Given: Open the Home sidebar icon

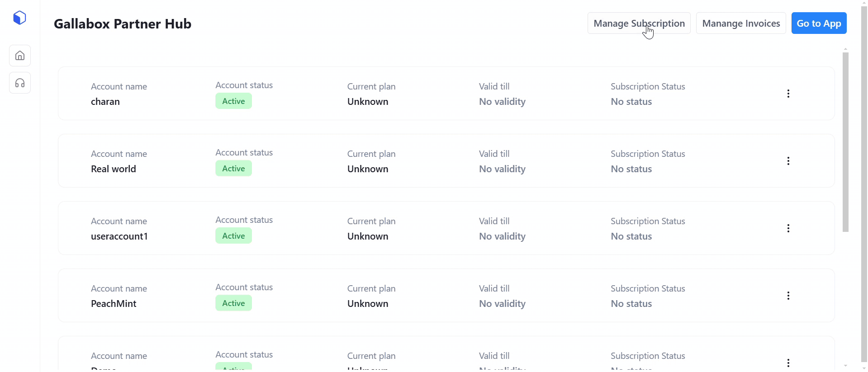Looking at the screenshot, I should (x=20, y=56).
